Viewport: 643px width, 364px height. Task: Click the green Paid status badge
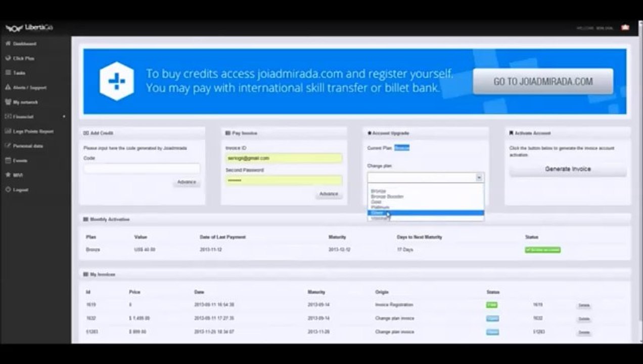tap(492, 305)
